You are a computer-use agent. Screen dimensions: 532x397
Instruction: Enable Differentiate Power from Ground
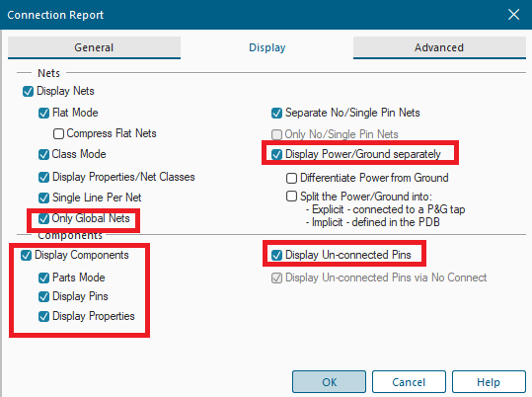pyautogui.click(x=291, y=178)
